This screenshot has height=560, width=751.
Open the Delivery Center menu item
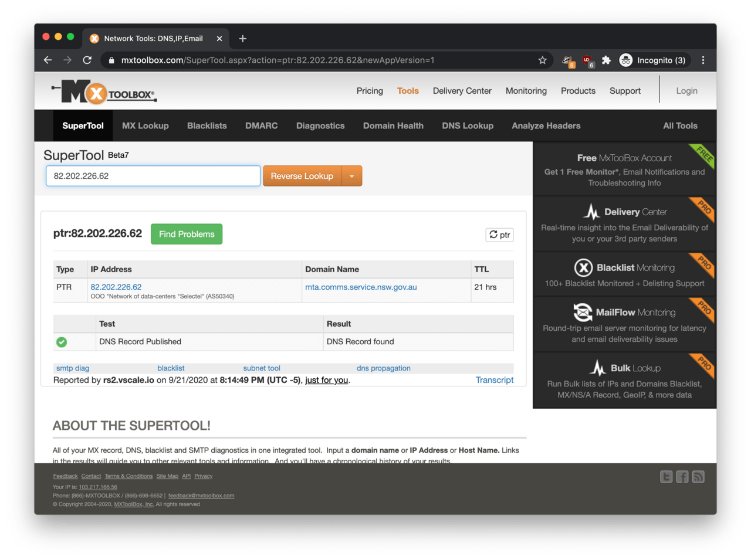(x=462, y=91)
